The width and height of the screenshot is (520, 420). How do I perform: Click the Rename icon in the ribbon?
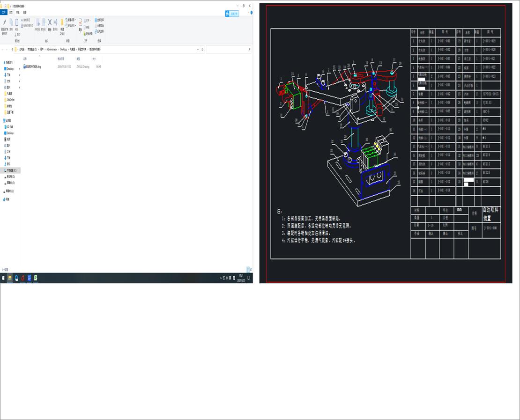[55, 22]
